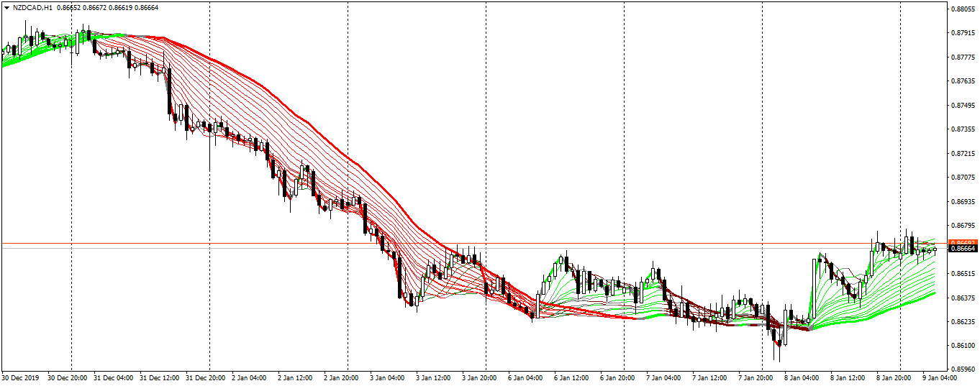This screenshot has width=980, height=386.
Task: Click price level 0.87495 on the axis
Action: (x=963, y=105)
